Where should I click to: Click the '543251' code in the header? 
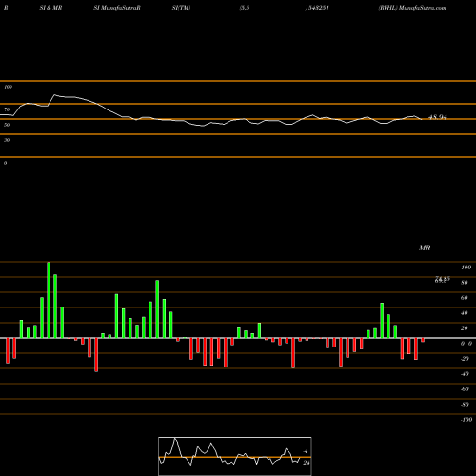[318, 8]
